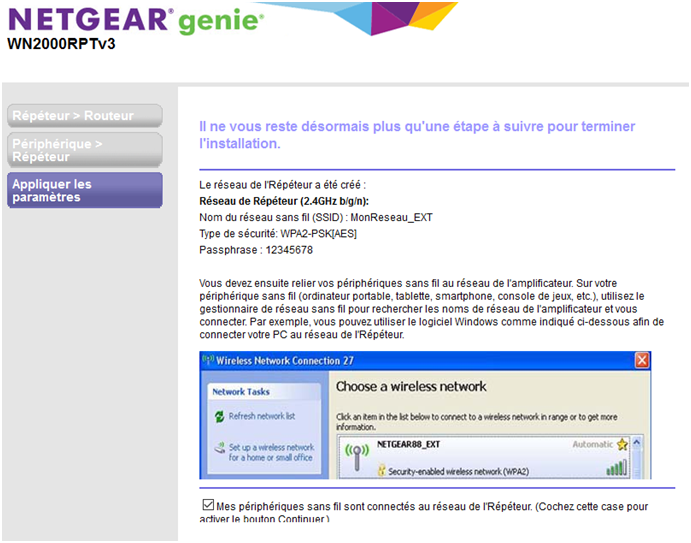Click the security type WPA2-PSK[AES] text
Image resolution: width=691 pixels, height=543 pixels.
[x=319, y=234]
